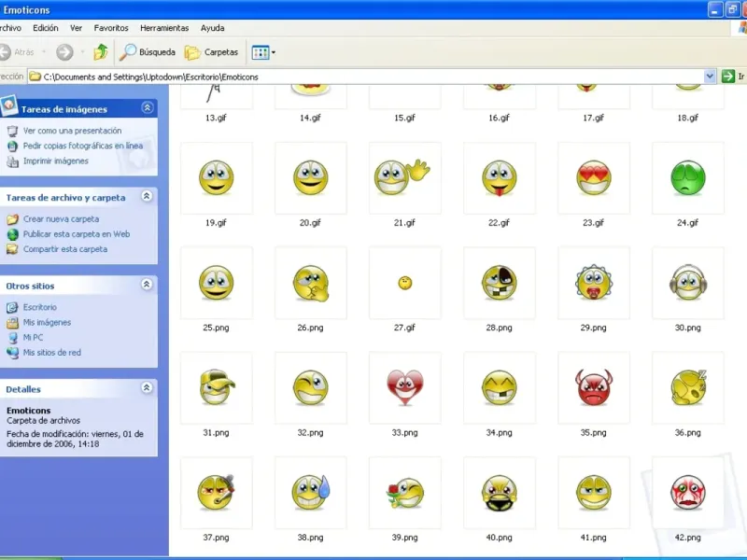Click the 18.gif file name
Screen dimensions: 747x560
pyautogui.click(x=687, y=118)
